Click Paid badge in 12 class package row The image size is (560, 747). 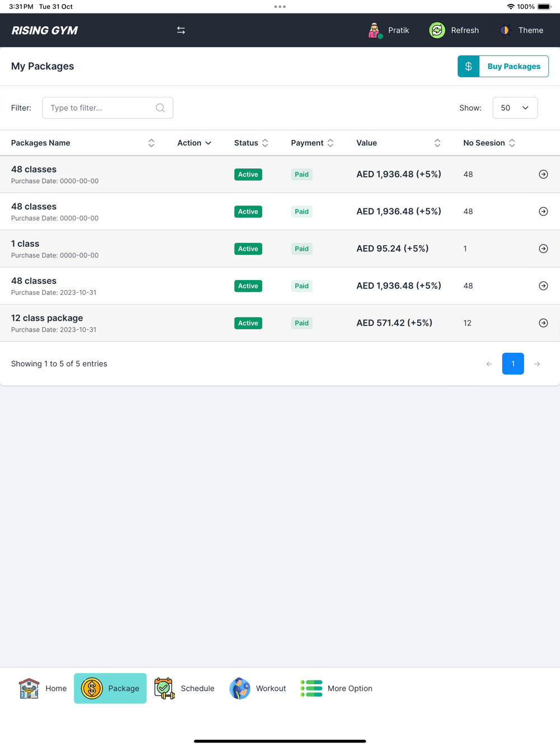302,323
